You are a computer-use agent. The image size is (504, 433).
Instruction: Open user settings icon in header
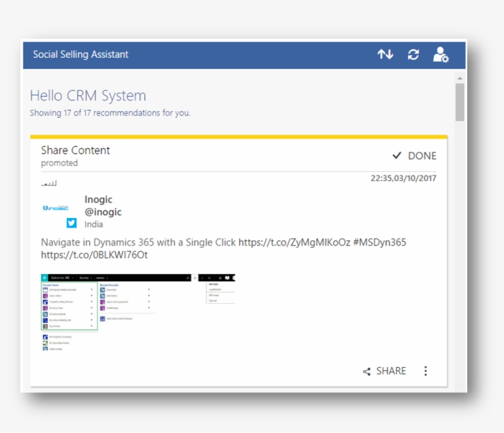(x=441, y=55)
